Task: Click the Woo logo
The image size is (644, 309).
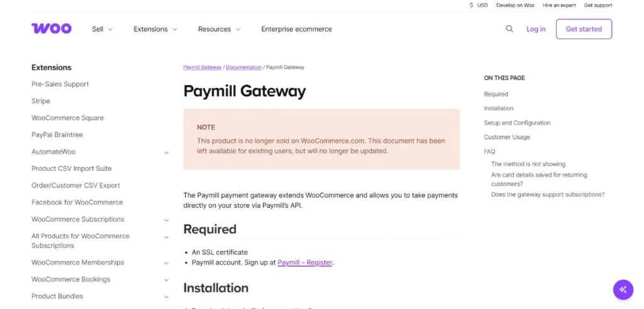Action: (52, 29)
